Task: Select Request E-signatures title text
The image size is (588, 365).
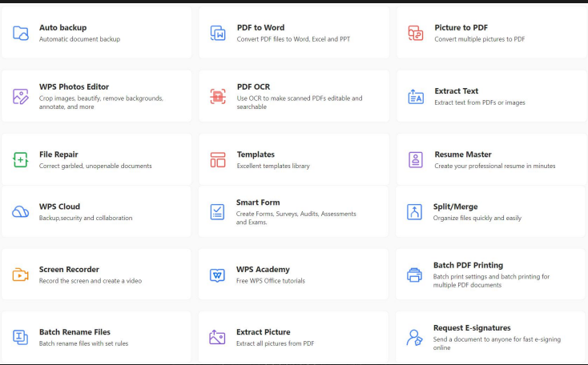Action: (x=472, y=328)
